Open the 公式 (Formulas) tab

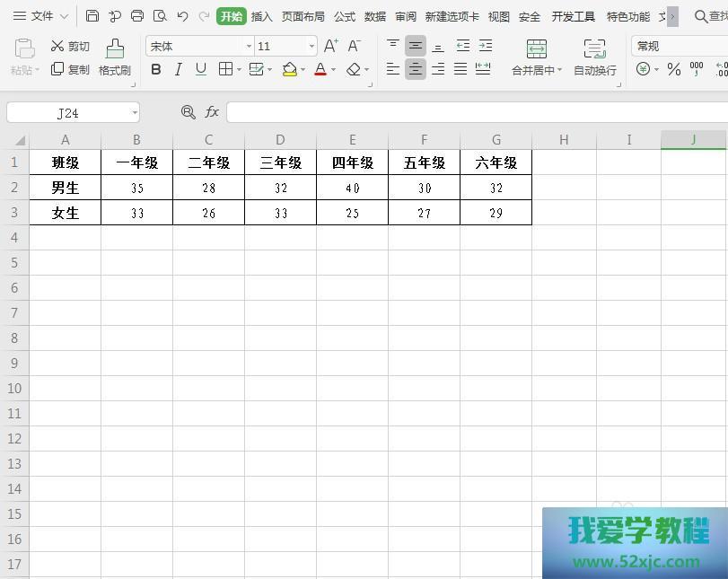344,16
